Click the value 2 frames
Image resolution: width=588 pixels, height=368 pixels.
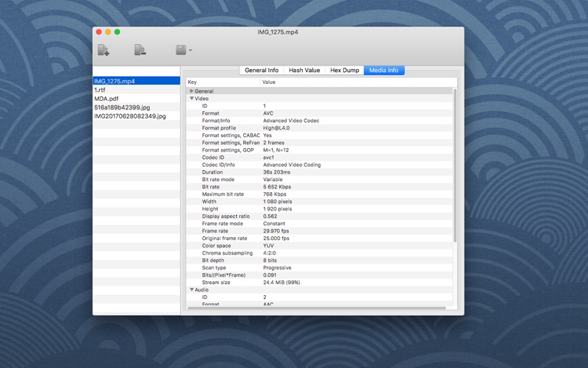[273, 143]
